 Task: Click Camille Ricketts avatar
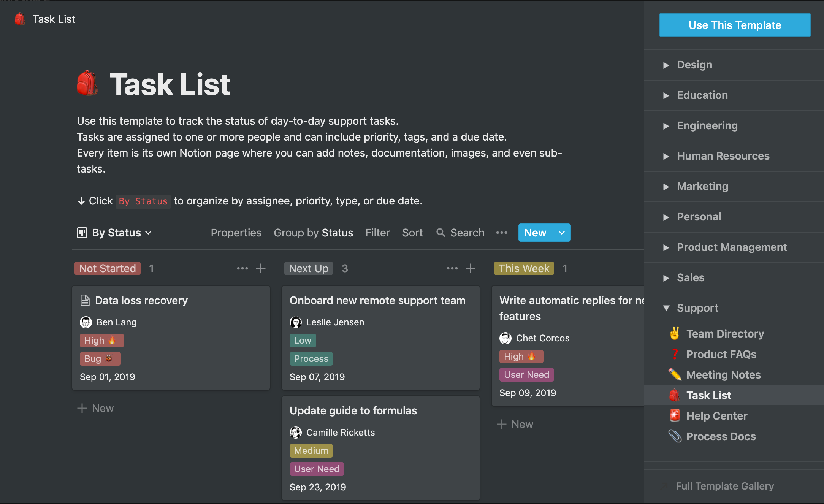pyautogui.click(x=296, y=433)
